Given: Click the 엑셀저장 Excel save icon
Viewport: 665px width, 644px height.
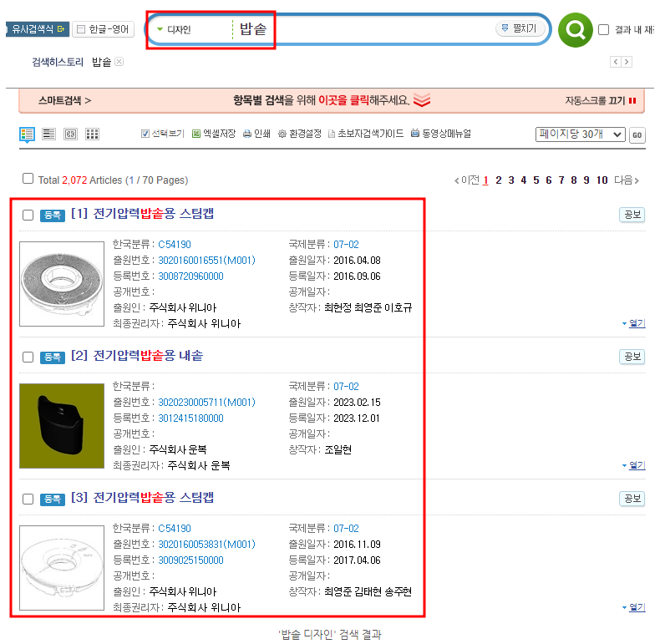Looking at the screenshot, I should point(196,134).
